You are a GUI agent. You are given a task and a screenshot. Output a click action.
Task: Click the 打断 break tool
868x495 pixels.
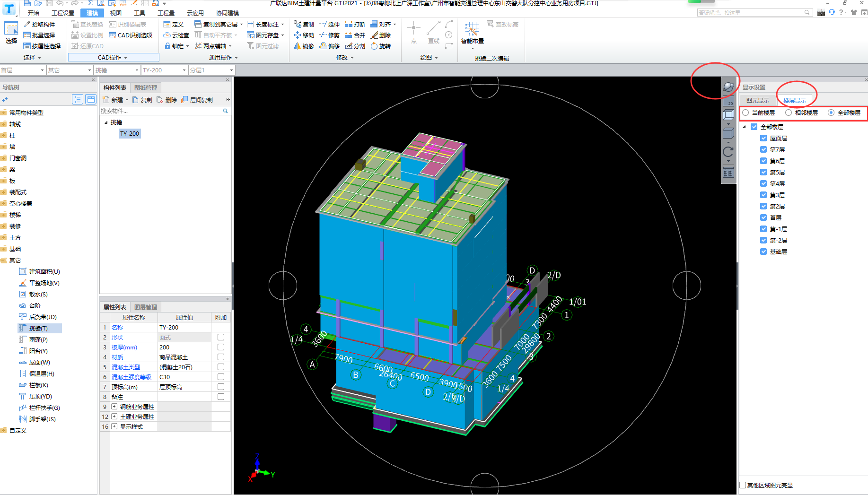[355, 24]
